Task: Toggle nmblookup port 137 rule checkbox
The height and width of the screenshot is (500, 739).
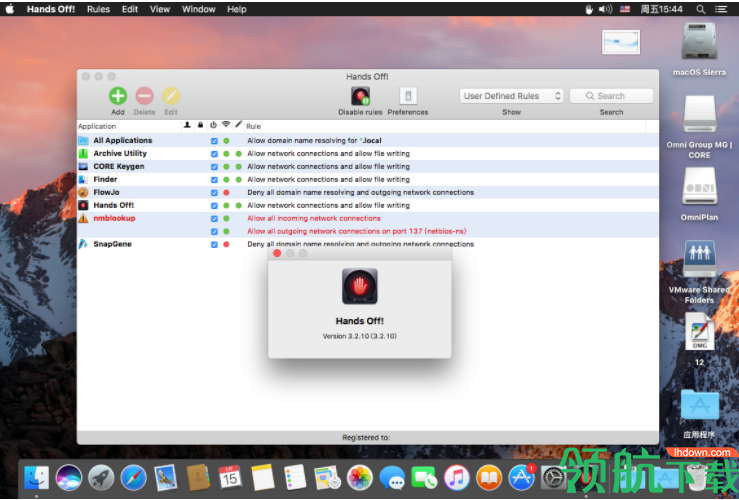Action: pos(214,231)
